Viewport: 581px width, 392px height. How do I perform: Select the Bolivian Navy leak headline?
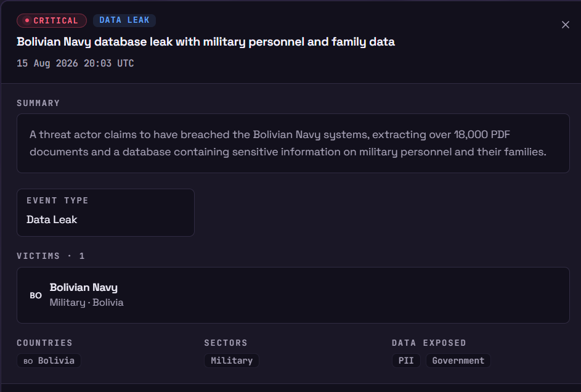click(206, 42)
